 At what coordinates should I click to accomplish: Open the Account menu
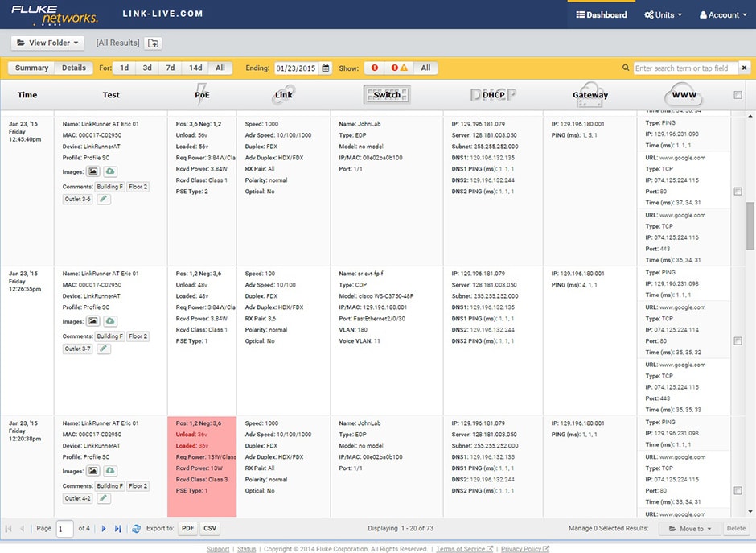(722, 14)
